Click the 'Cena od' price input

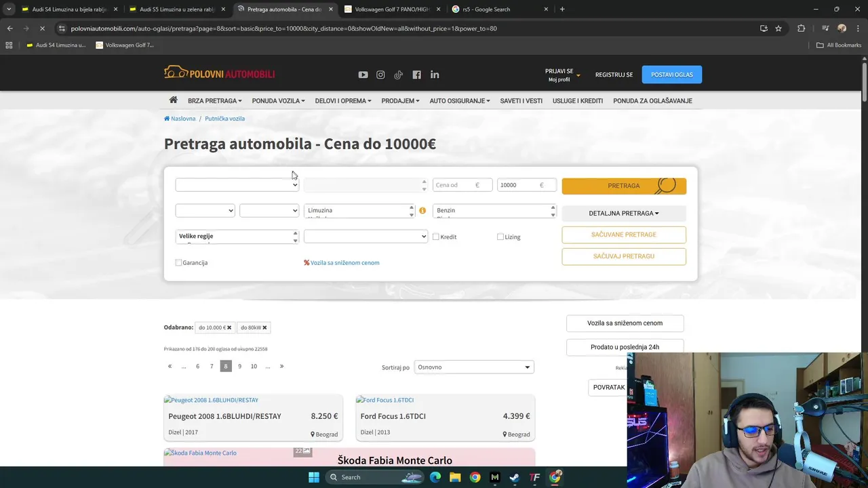pos(462,185)
